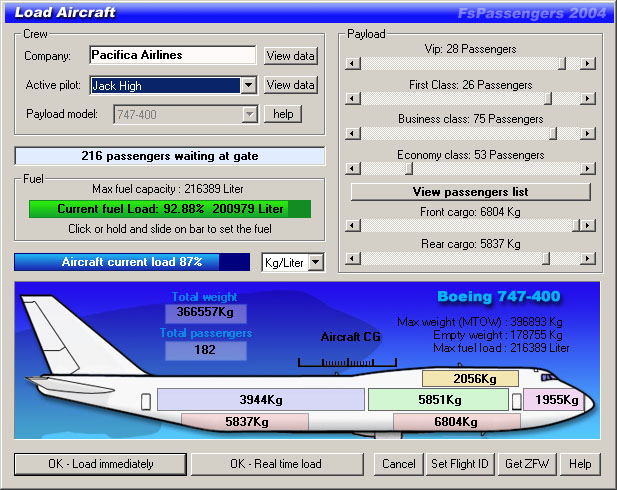Click the green Current fuel Load bar
The height and width of the screenshot is (490, 617).
170,209
